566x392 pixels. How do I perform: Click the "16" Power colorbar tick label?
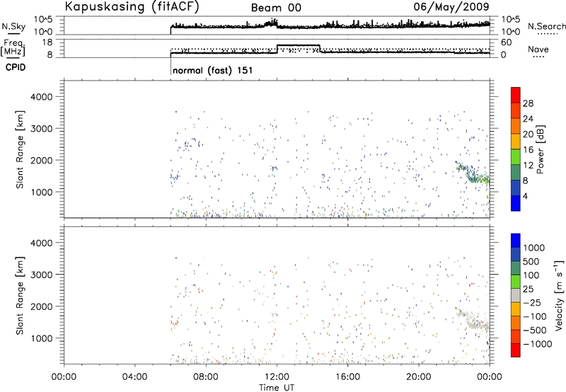[x=528, y=150]
